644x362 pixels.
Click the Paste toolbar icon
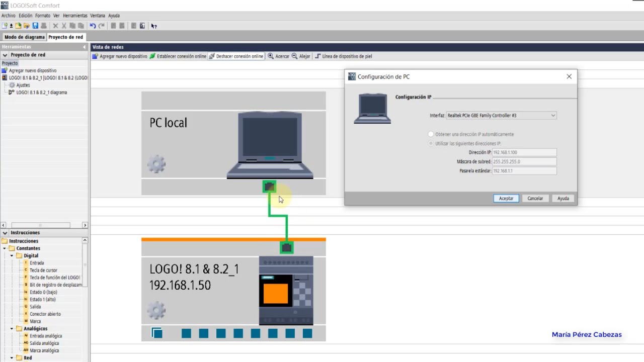[x=80, y=26]
